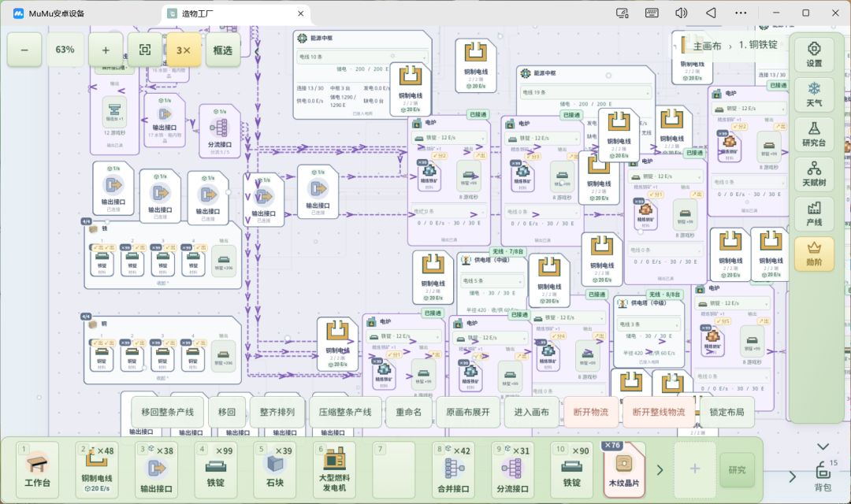The height and width of the screenshot is (504, 851).
Task: Expand the 电线 10 条 dropdown in 能源中枢
Action: tap(362, 57)
